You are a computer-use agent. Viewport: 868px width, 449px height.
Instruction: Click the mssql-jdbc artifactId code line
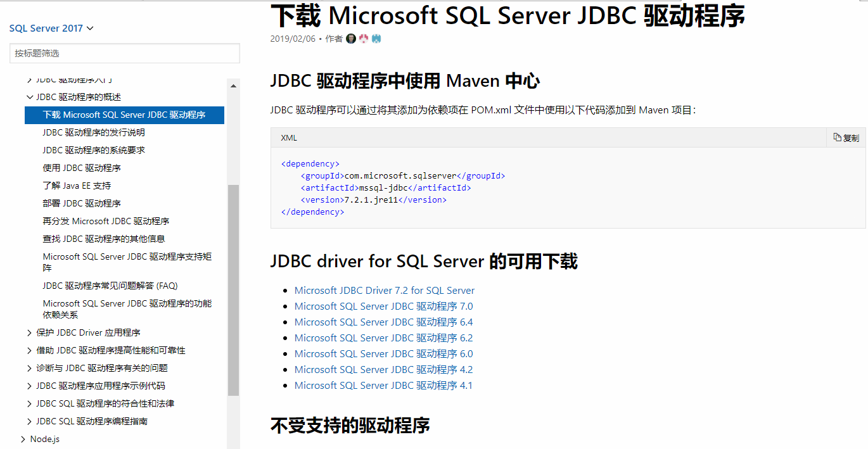pyautogui.click(x=386, y=187)
